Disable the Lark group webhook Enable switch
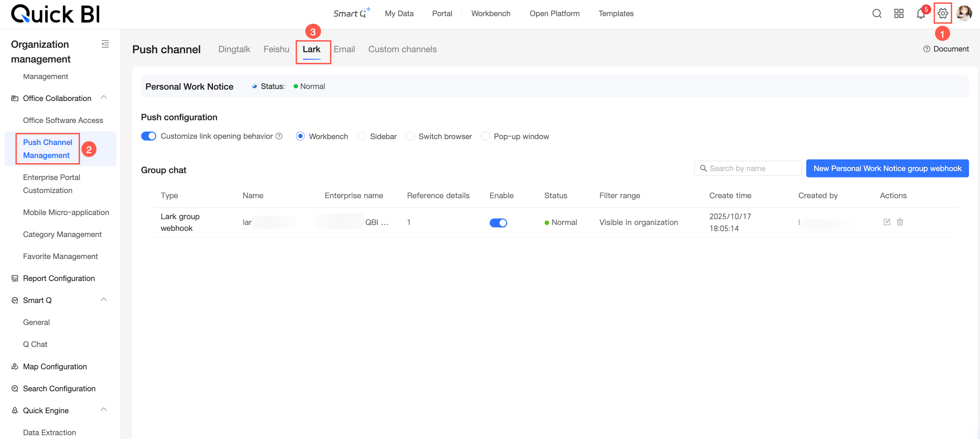This screenshot has height=439, width=980. pyautogui.click(x=498, y=223)
